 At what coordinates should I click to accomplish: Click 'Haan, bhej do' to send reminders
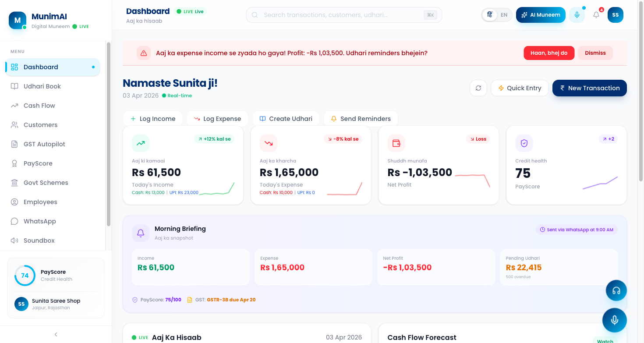(549, 53)
